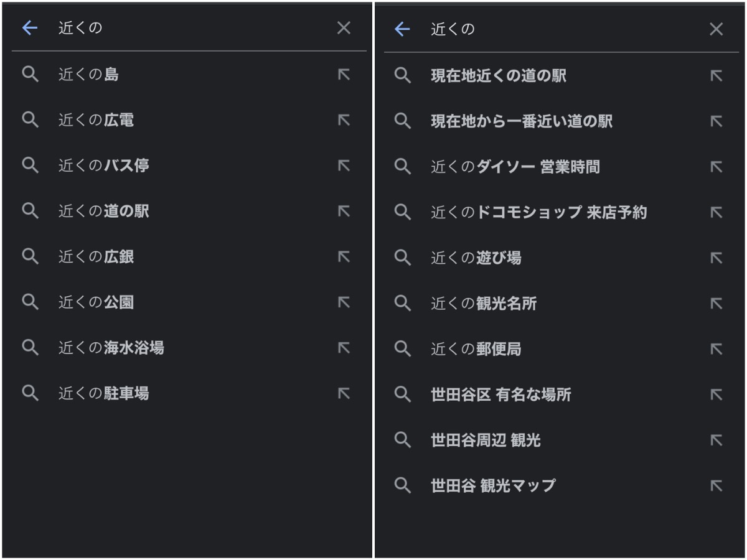This screenshot has width=747, height=560.
Task: Select 現在地近くの道の駅 suggestion
Action: [499, 76]
